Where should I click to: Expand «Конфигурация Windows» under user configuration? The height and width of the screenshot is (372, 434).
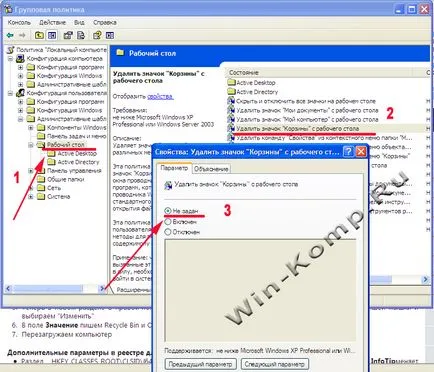21,110
